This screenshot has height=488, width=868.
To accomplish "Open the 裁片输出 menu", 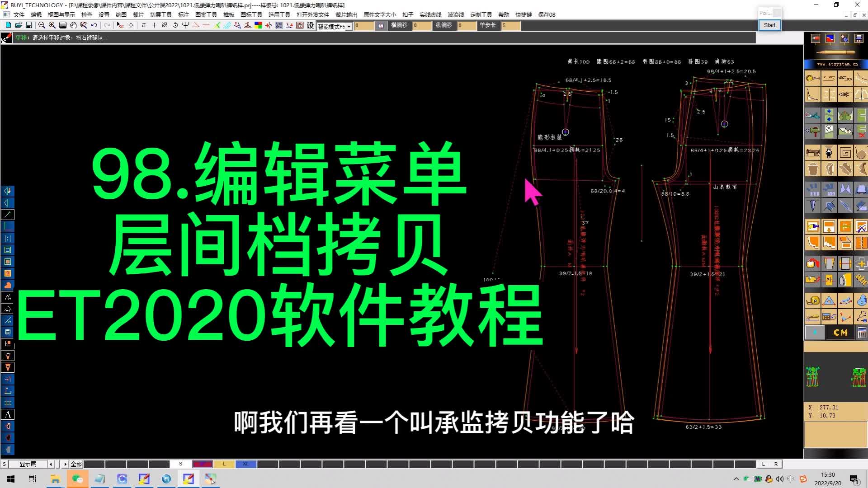I will click(x=346, y=14).
